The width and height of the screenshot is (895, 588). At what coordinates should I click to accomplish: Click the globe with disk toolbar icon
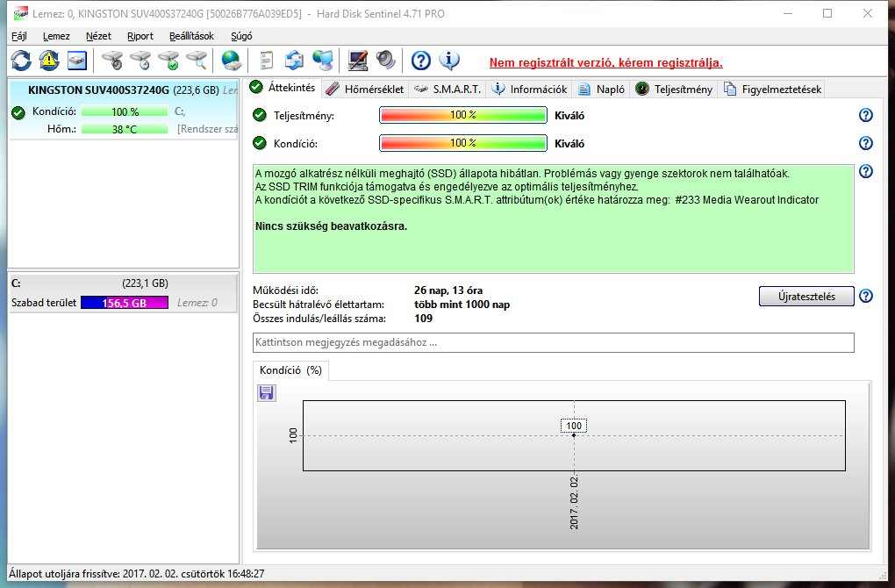pos(231,60)
